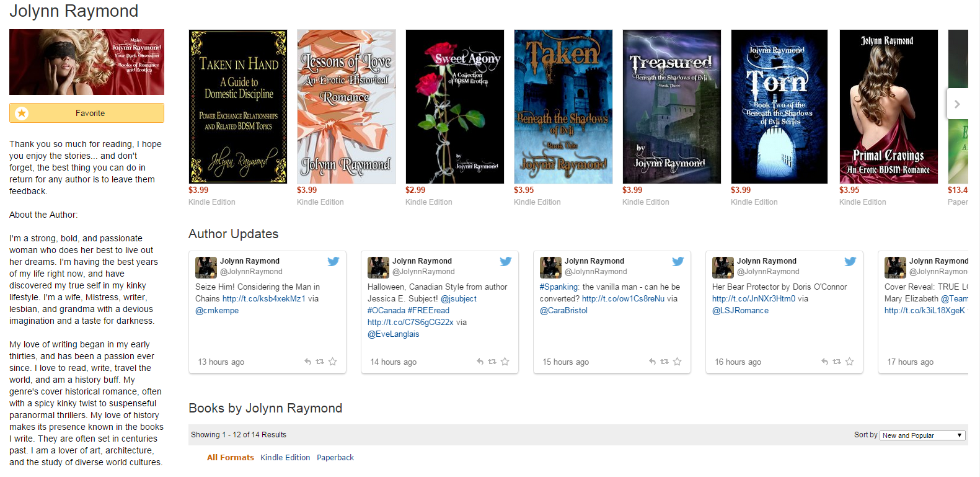This screenshot has width=980, height=477.
Task: Reply to the 16 hours ago tweet
Action: coord(824,362)
